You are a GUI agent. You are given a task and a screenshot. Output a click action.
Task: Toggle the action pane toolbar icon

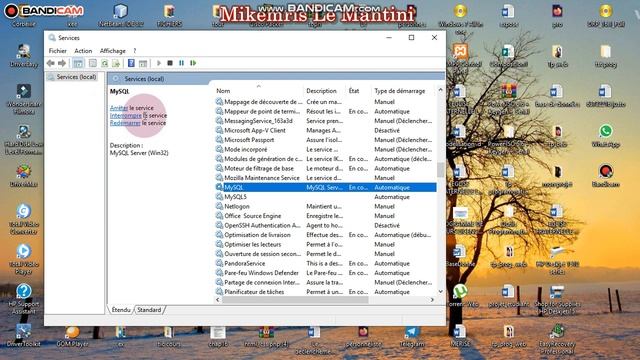[143, 63]
